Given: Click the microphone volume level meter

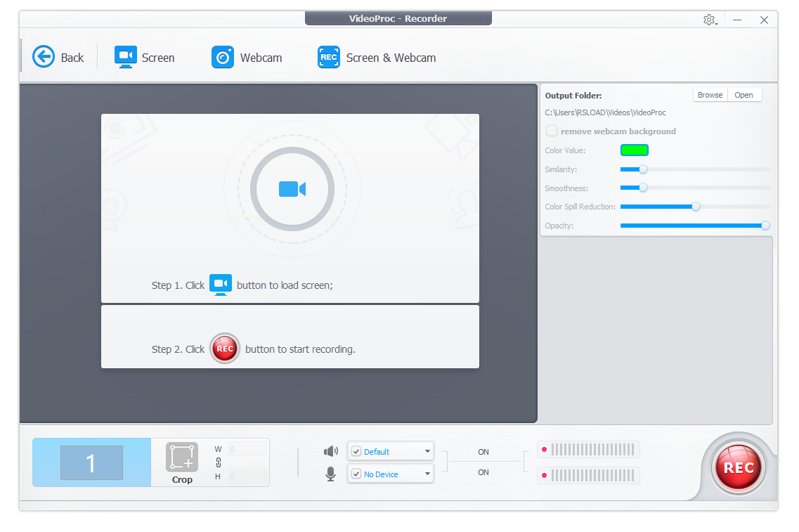Looking at the screenshot, I should click(x=589, y=476).
